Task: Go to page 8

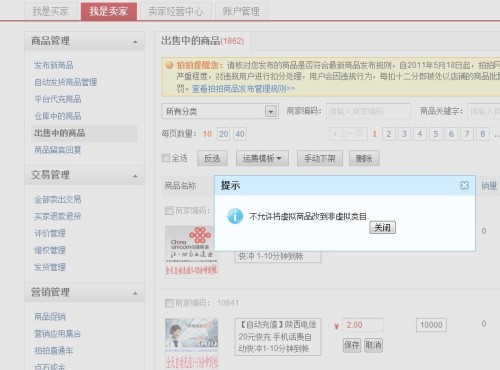Action: (483, 134)
